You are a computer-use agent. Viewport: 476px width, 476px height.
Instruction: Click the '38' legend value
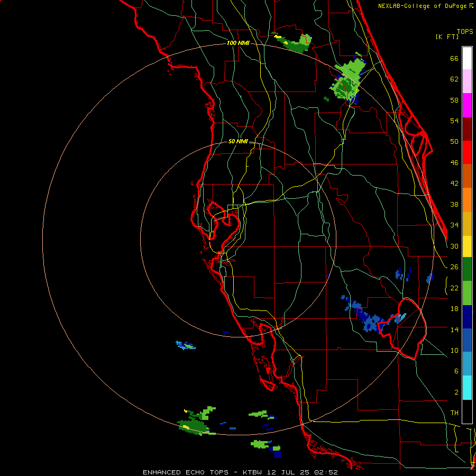[454, 204]
